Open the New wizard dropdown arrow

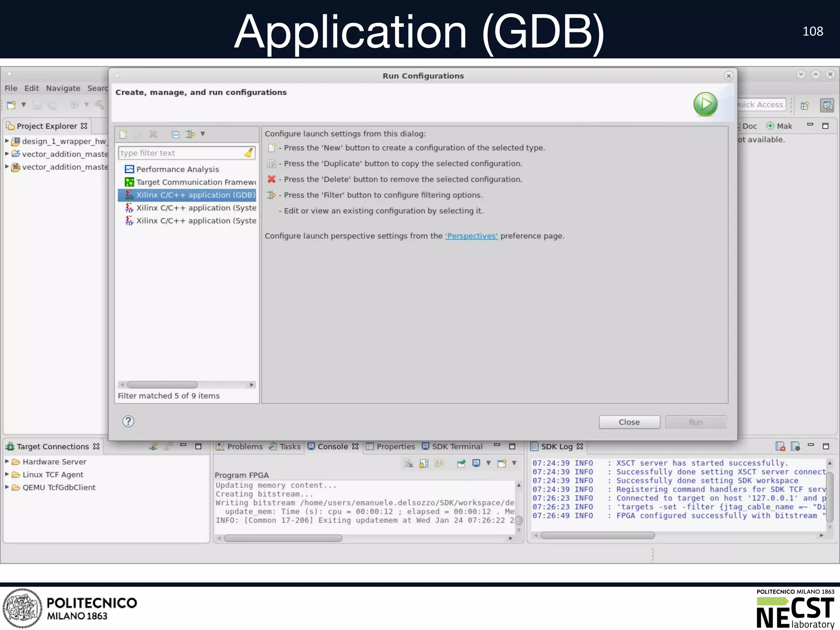pos(24,105)
